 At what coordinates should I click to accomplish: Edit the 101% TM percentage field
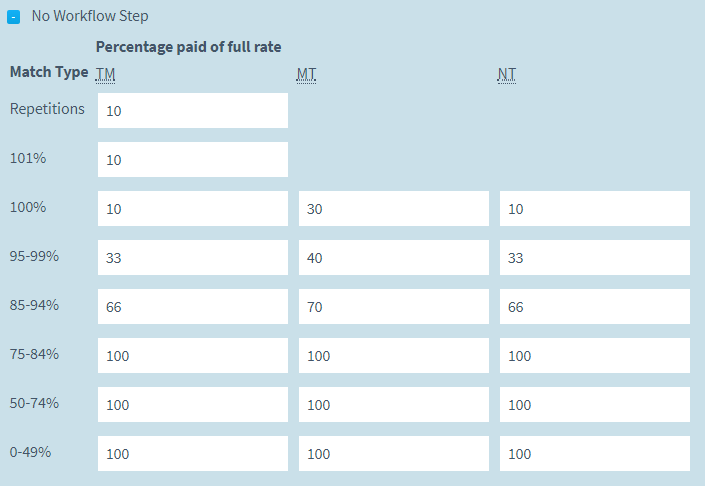[x=192, y=160]
